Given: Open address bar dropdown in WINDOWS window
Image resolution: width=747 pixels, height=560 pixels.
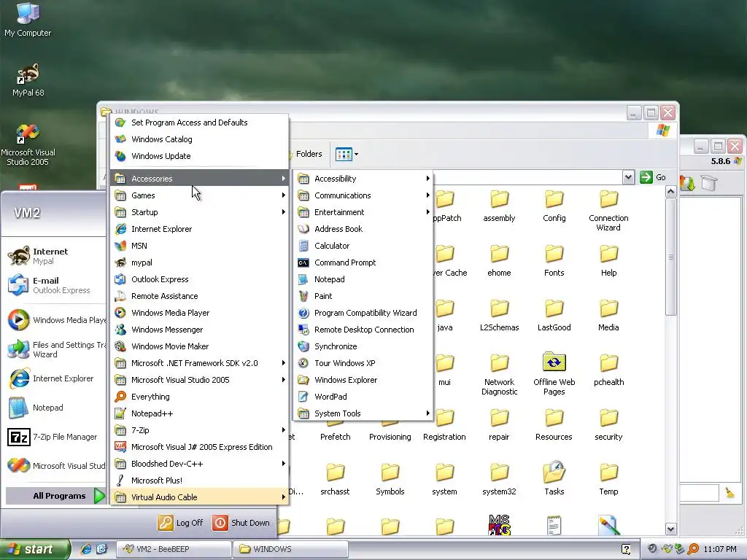Looking at the screenshot, I should (x=628, y=177).
